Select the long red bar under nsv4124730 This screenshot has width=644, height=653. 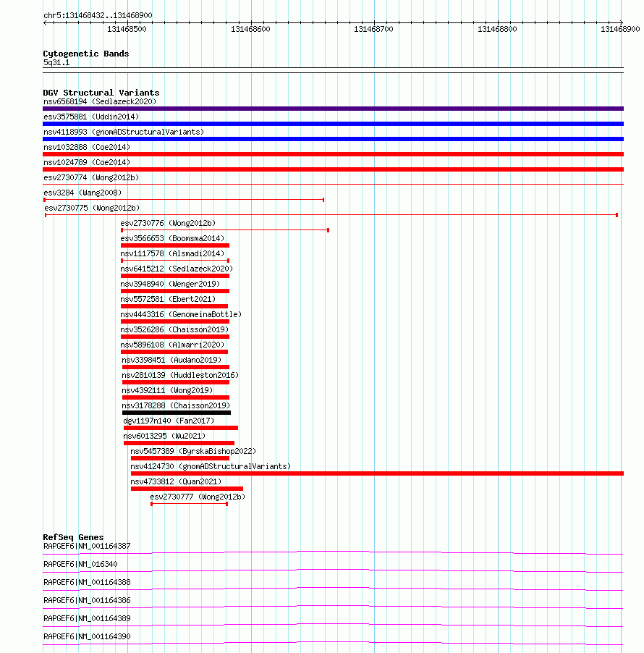coord(377,473)
